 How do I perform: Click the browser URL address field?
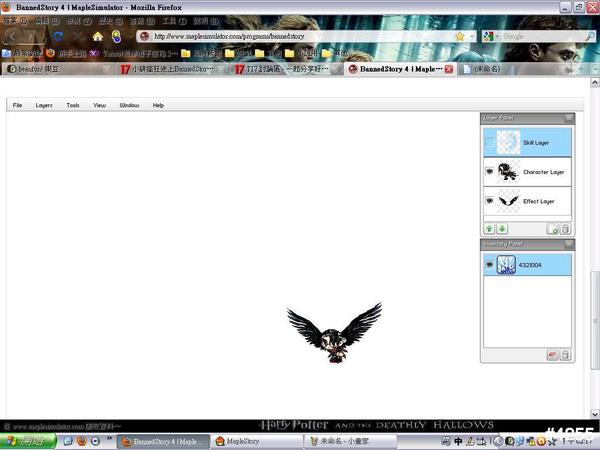click(x=300, y=36)
